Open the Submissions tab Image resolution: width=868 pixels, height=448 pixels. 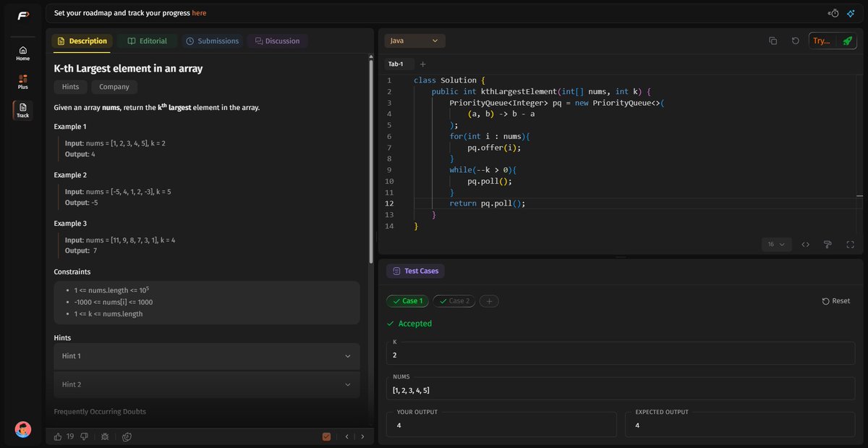[x=212, y=41]
